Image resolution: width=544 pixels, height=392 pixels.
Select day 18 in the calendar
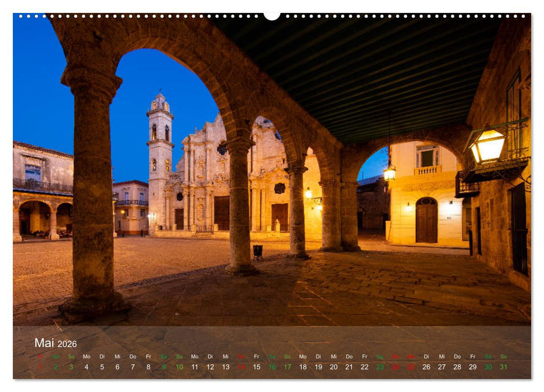[x=303, y=367]
